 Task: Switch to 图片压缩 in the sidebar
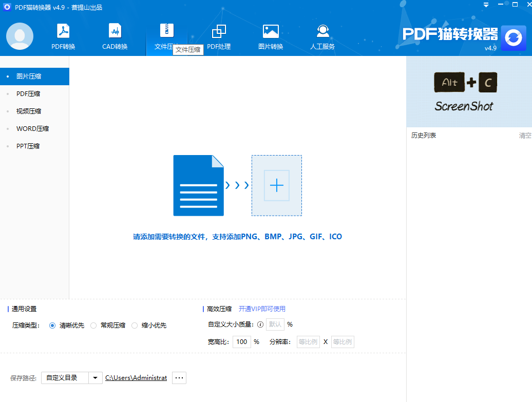pyautogui.click(x=34, y=76)
